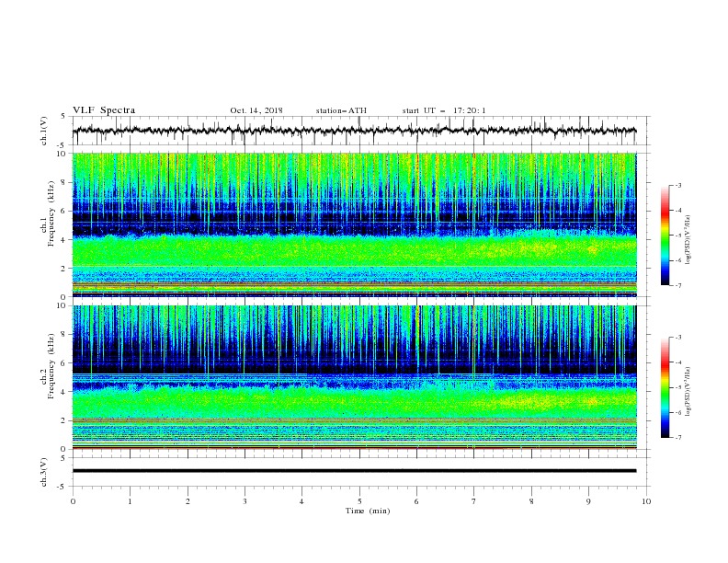Screen dimensions: 728x563
Task: Click the ch.2 spectrogram panel
Action: [354, 377]
